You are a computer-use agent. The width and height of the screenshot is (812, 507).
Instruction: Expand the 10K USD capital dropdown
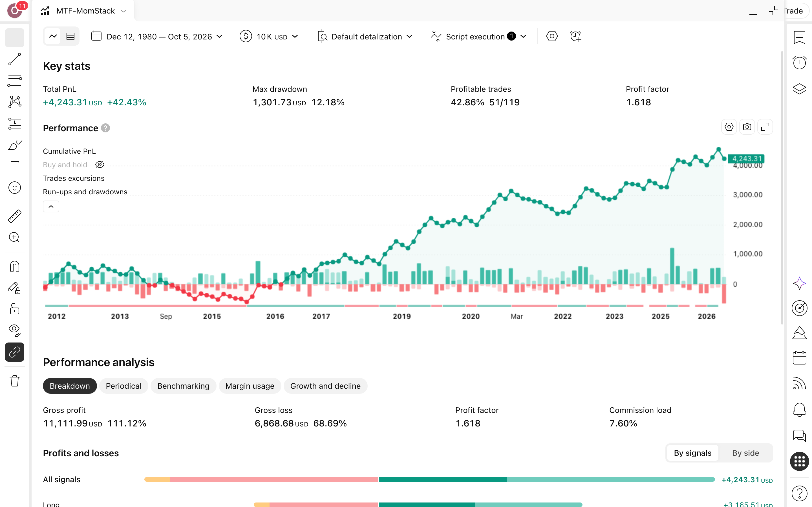[x=269, y=36]
